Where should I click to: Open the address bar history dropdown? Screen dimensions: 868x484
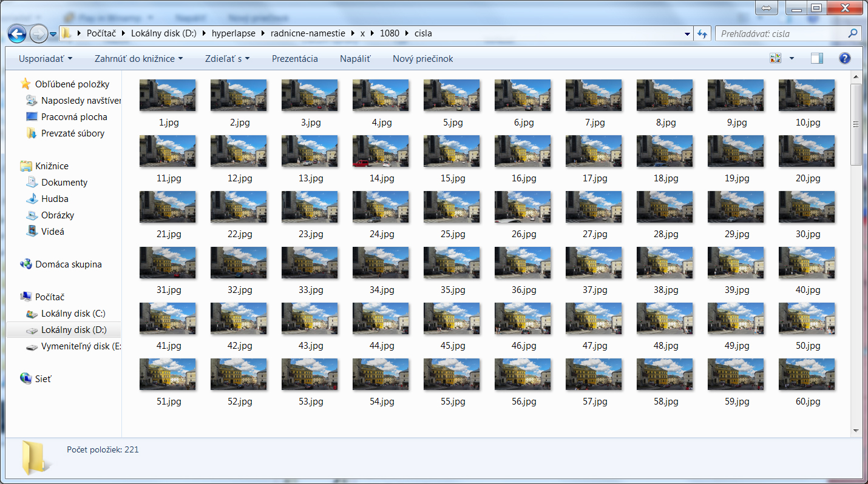pyautogui.click(x=687, y=34)
